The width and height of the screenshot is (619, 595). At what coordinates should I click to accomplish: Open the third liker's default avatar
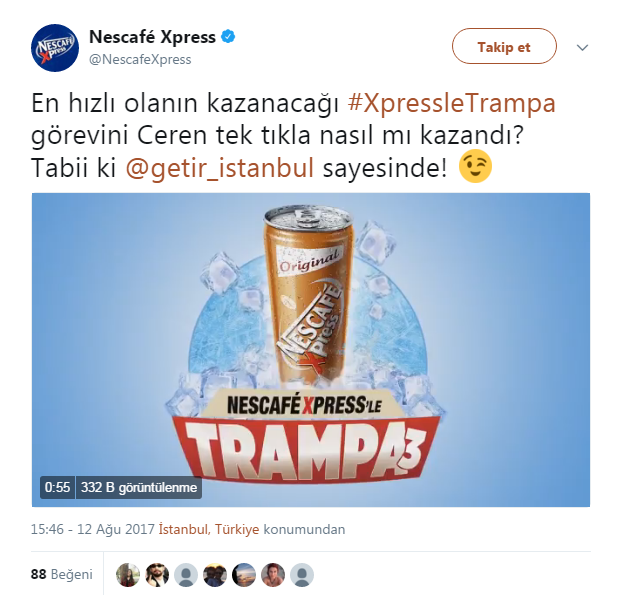pyautogui.click(x=186, y=574)
